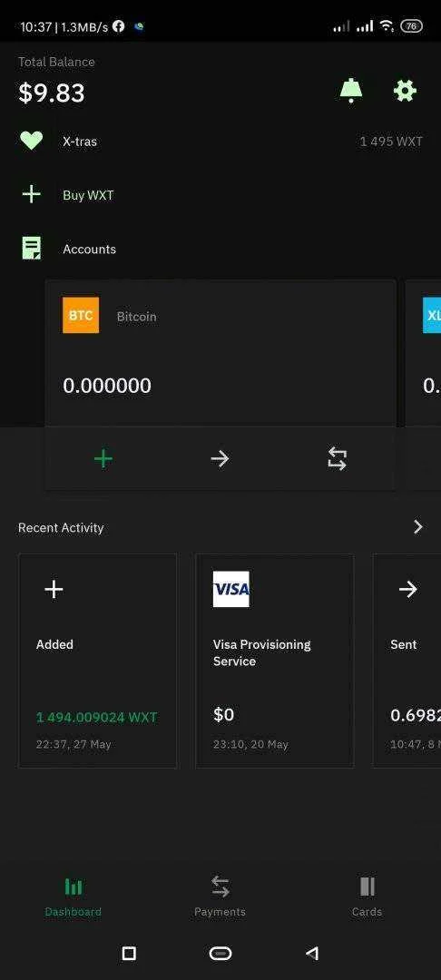441x980 pixels.
Task: Exchange Bitcoin using the swap arrows icon
Action: (x=337, y=459)
